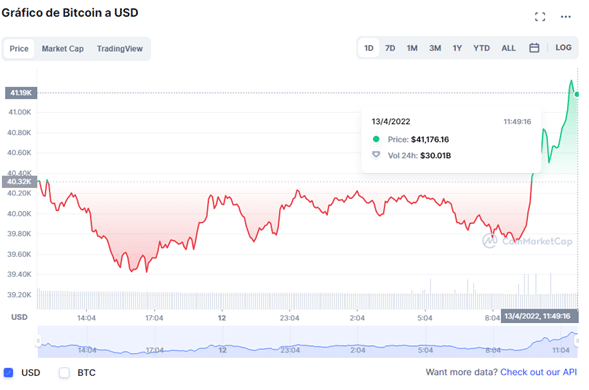Open the three-dot more options menu
This screenshot has width=589, height=390.
pos(566,17)
